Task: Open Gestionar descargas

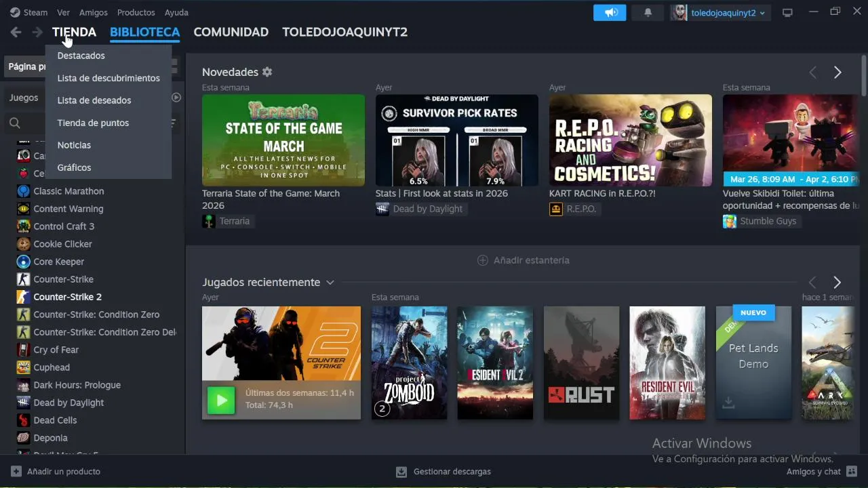Action: 443,472
